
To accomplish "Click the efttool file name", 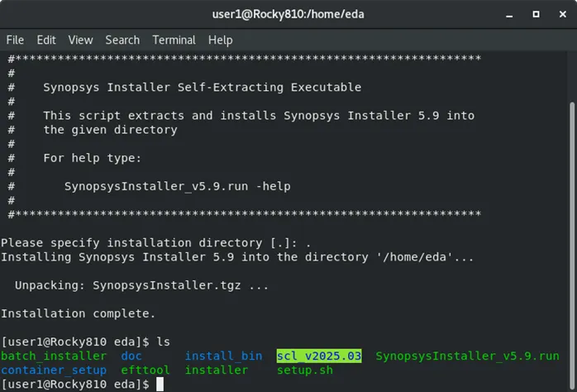I will [145, 370].
